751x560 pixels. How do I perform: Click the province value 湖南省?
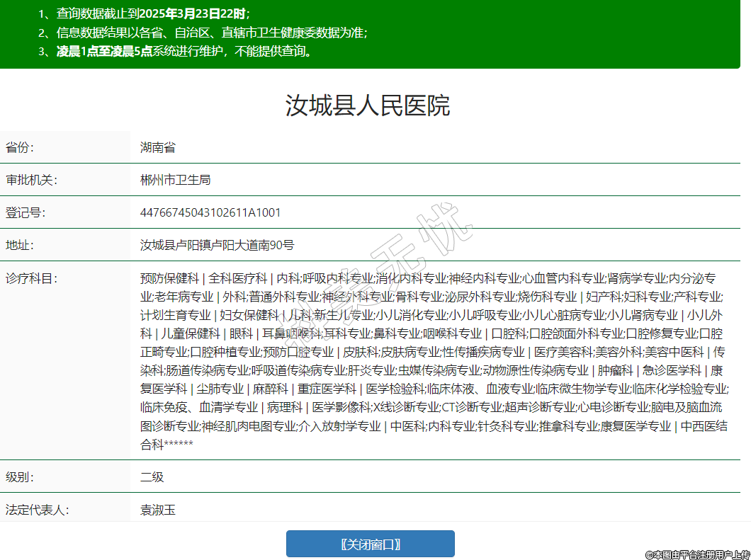[x=157, y=147]
